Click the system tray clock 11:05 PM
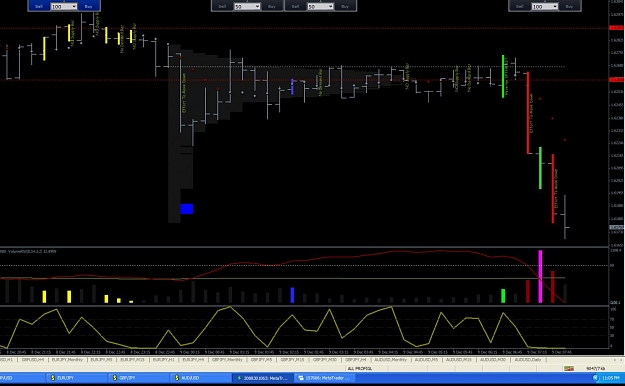This screenshot has height=386, width=625. tap(611, 378)
